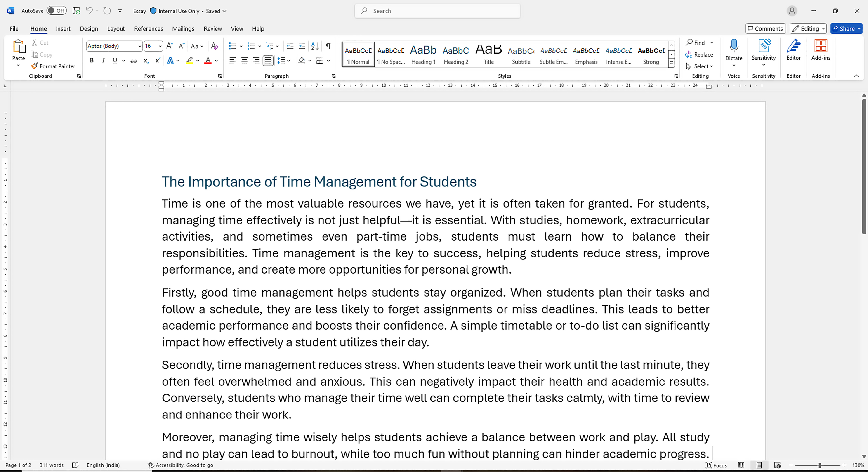Image resolution: width=868 pixels, height=472 pixels.
Task: Open the font size dropdown
Action: 160,46
